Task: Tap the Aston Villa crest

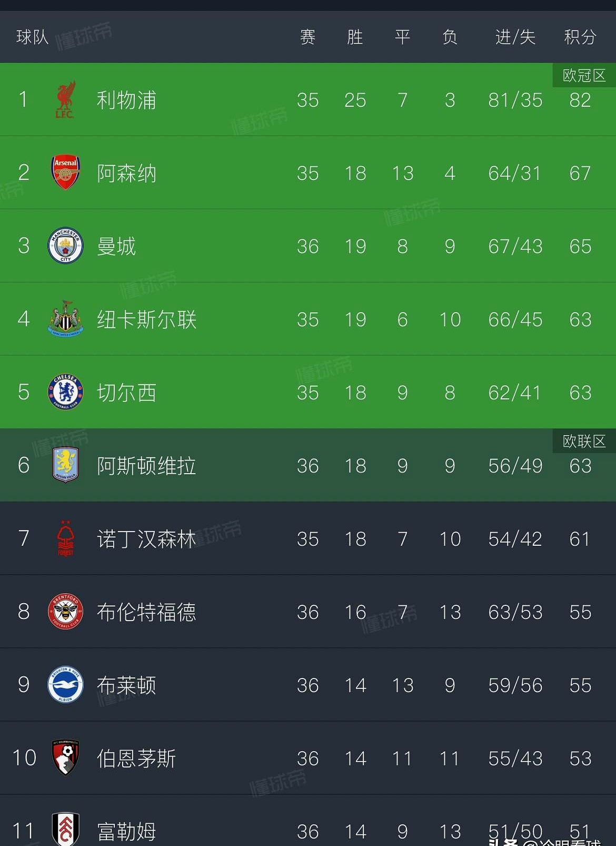Action: 65,465
